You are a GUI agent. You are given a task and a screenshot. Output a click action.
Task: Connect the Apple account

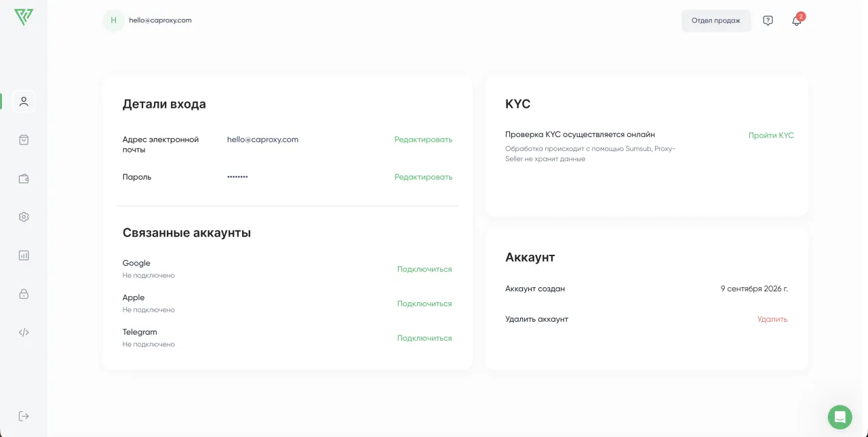(425, 304)
